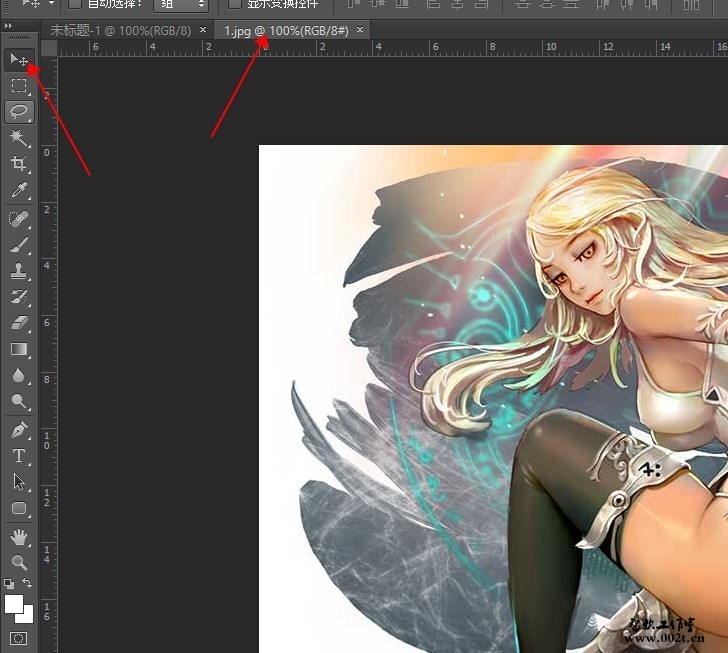Screen dimensions: 728x653
Task: Select the Eraser tool
Action: (x=19, y=322)
